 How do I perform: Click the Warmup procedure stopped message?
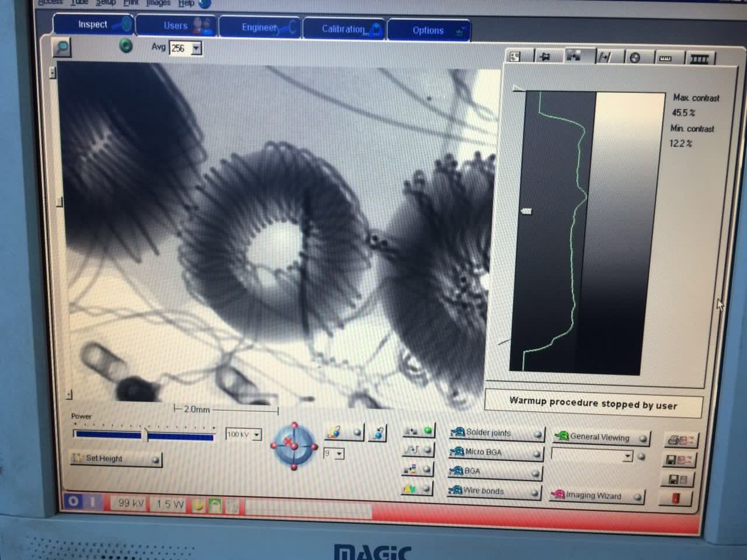(x=594, y=404)
